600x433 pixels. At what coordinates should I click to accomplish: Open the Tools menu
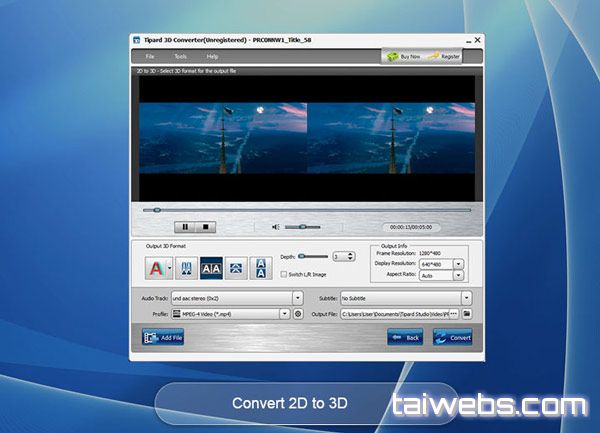(180, 56)
